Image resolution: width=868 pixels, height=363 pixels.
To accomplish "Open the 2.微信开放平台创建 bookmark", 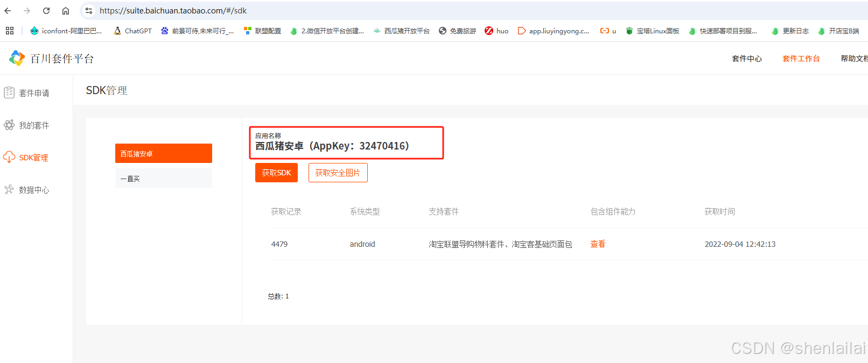I will [x=327, y=31].
